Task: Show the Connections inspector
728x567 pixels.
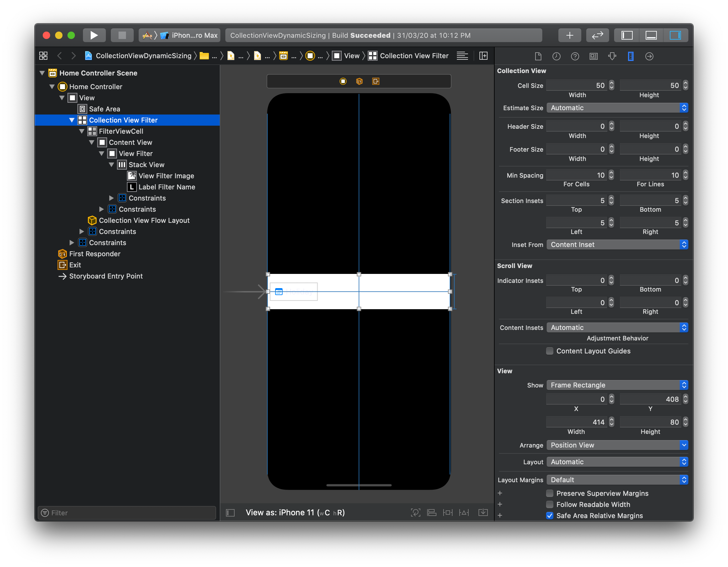Action: click(649, 56)
